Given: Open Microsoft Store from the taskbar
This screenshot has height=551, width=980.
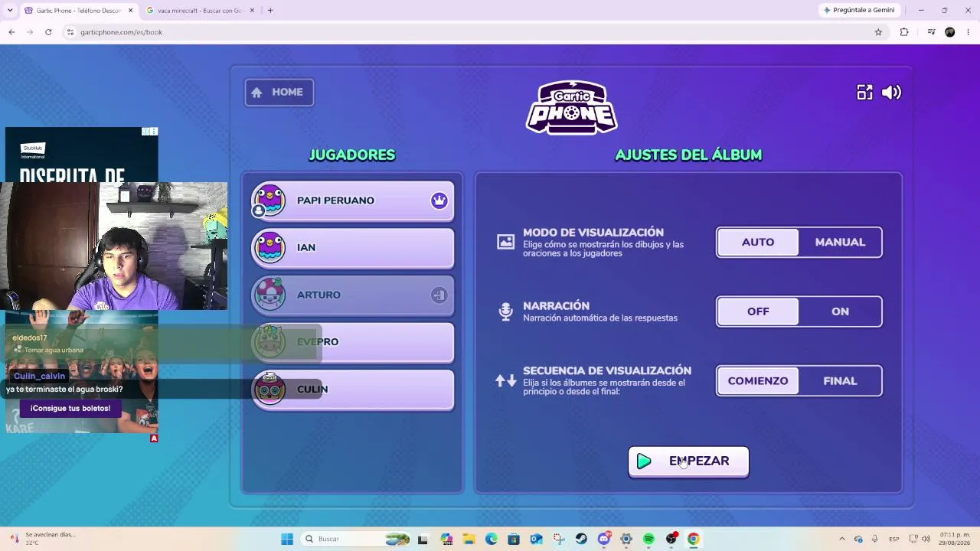Looking at the screenshot, I should [x=514, y=539].
